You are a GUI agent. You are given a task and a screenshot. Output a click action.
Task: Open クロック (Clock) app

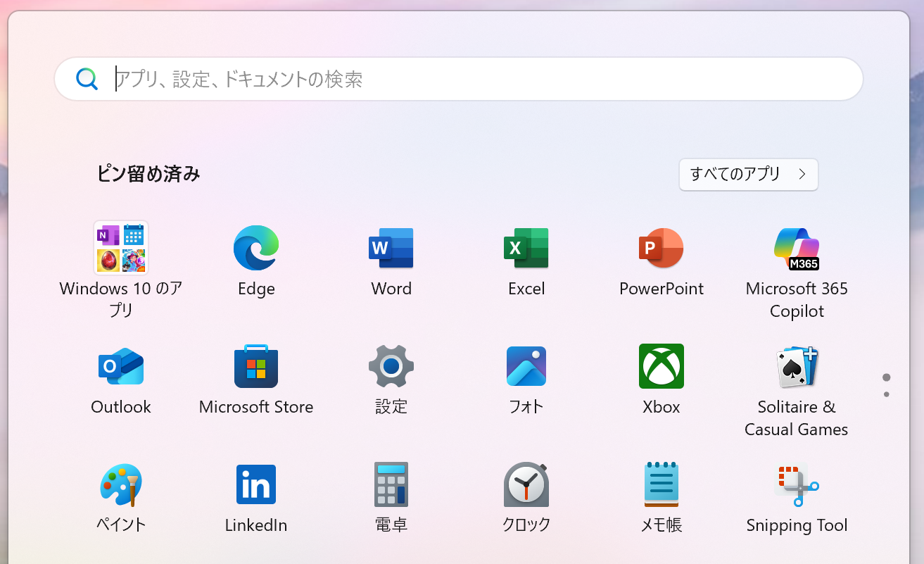526,484
